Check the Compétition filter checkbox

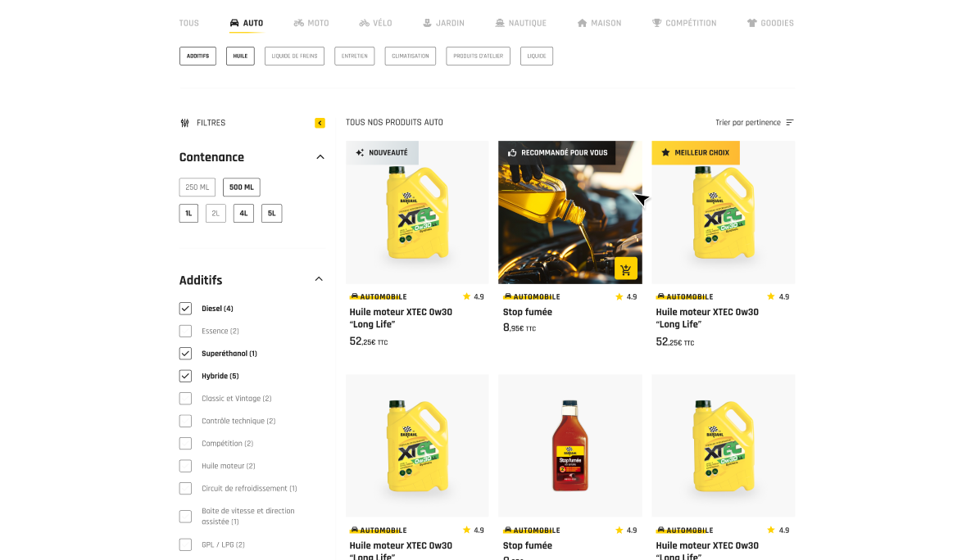coord(185,443)
